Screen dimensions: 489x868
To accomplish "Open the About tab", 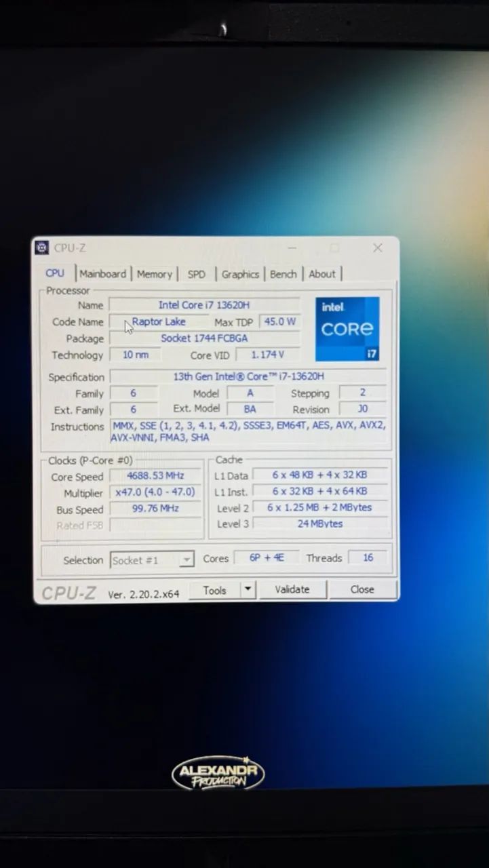I will [x=322, y=274].
